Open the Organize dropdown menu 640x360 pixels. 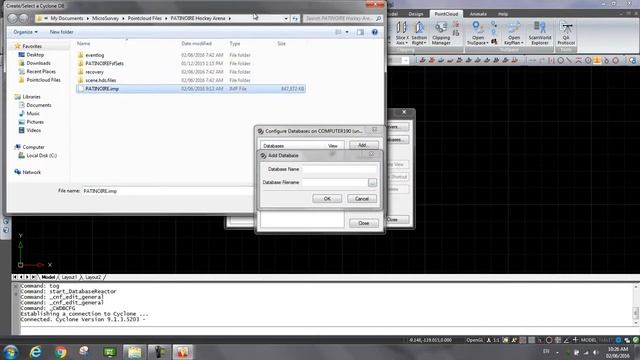pos(25,32)
